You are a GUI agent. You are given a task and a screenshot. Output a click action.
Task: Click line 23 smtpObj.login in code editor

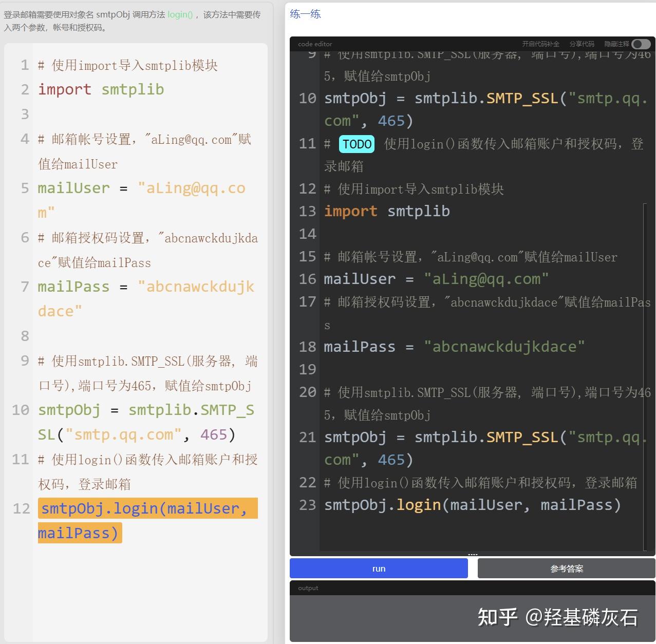point(473,505)
